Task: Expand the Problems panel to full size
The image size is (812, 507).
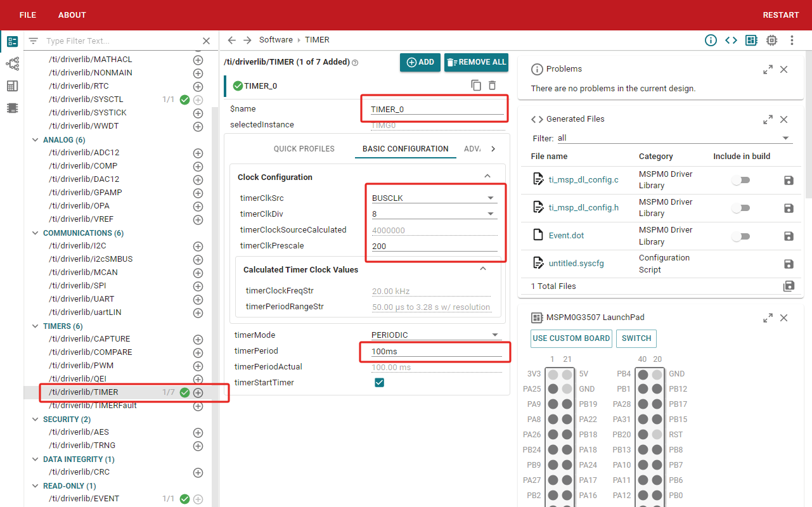Action: pyautogui.click(x=768, y=69)
